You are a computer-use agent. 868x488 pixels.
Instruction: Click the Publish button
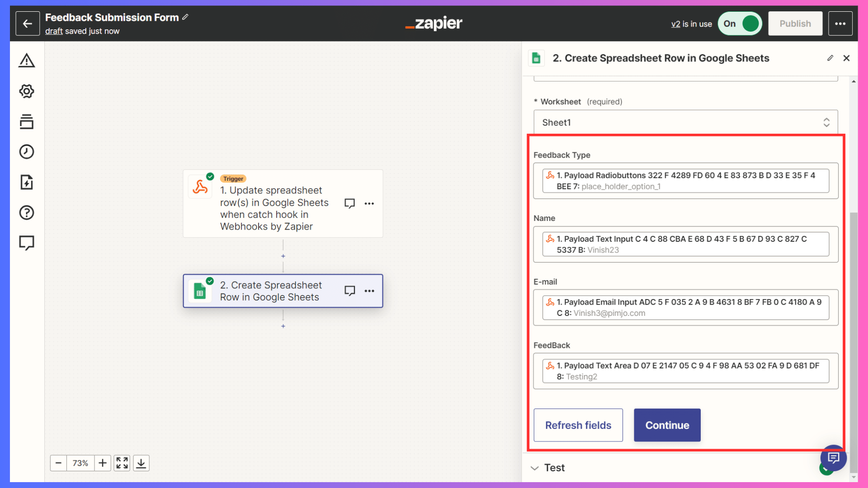click(795, 23)
